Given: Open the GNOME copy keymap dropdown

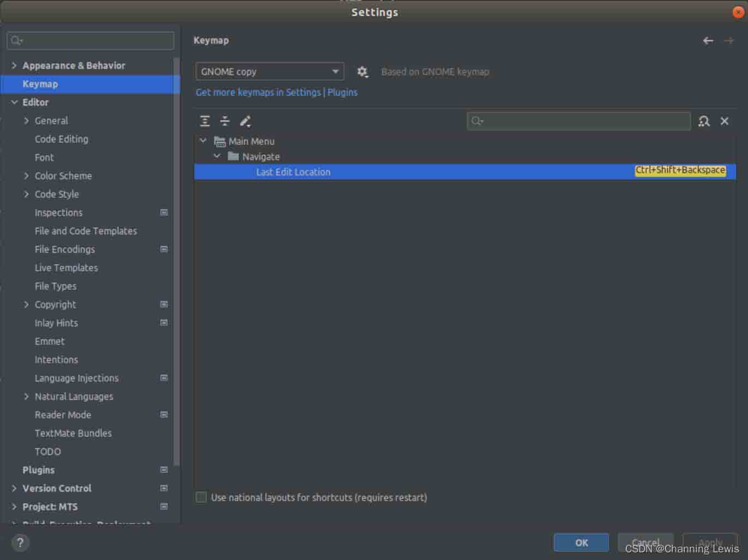Looking at the screenshot, I should pyautogui.click(x=269, y=72).
